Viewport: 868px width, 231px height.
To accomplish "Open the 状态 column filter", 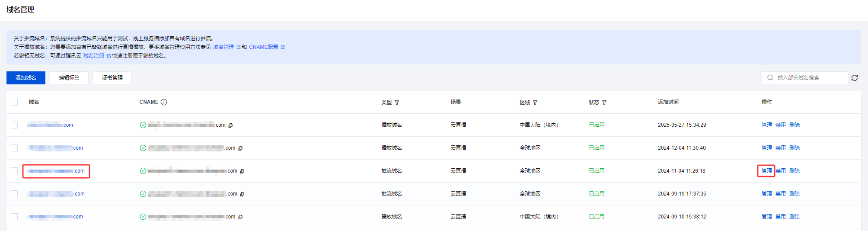I will point(604,103).
